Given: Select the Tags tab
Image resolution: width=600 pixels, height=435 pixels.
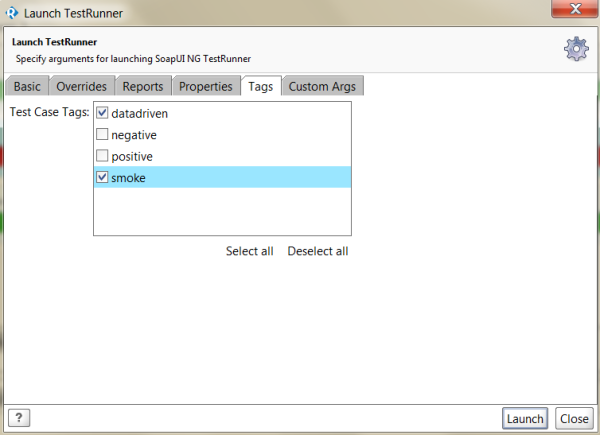Looking at the screenshot, I should coord(261,86).
